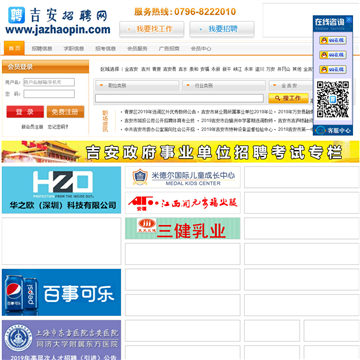Open the 2019吉安市白鹭洲中学 news item
360x360 pixels.
coord(237,121)
